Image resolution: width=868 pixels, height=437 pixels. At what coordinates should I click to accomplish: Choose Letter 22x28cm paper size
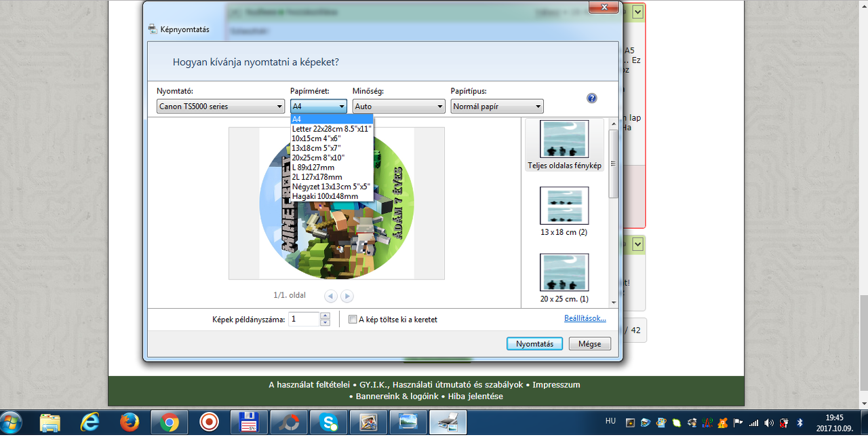332,128
